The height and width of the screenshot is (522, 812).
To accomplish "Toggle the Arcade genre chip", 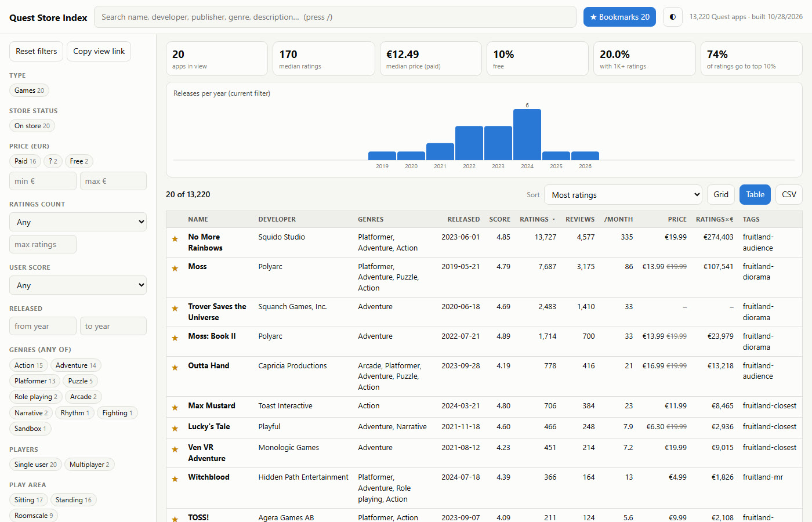I will pos(84,397).
